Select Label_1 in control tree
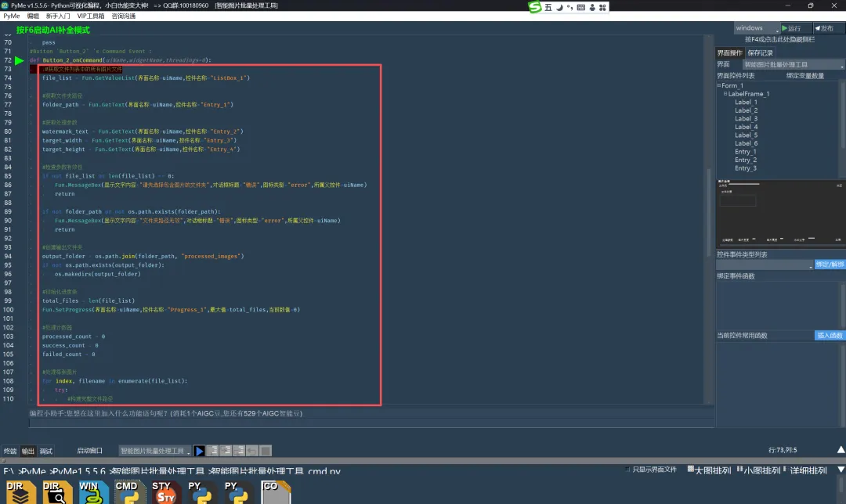 click(x=746, y=102)
